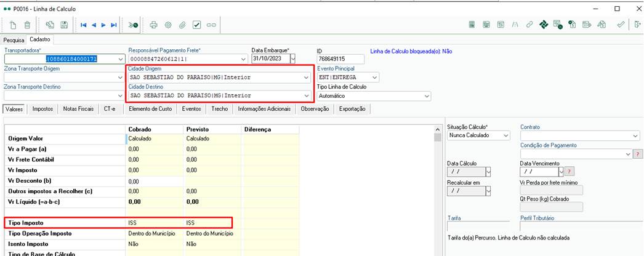Open the Informações Adicionais tab
The height and width of the screenshot is (256, 644).
(264, 109)
